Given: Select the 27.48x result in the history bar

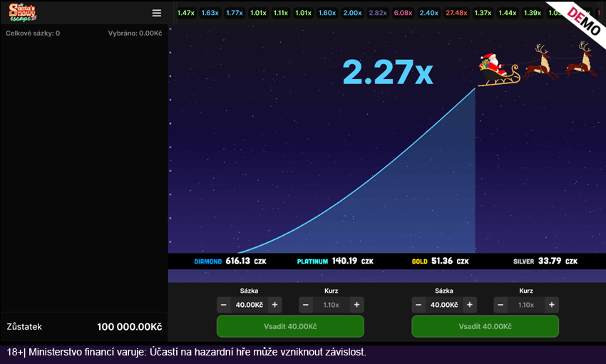Looking at the screenshot, I should click(x=456, y=13).
